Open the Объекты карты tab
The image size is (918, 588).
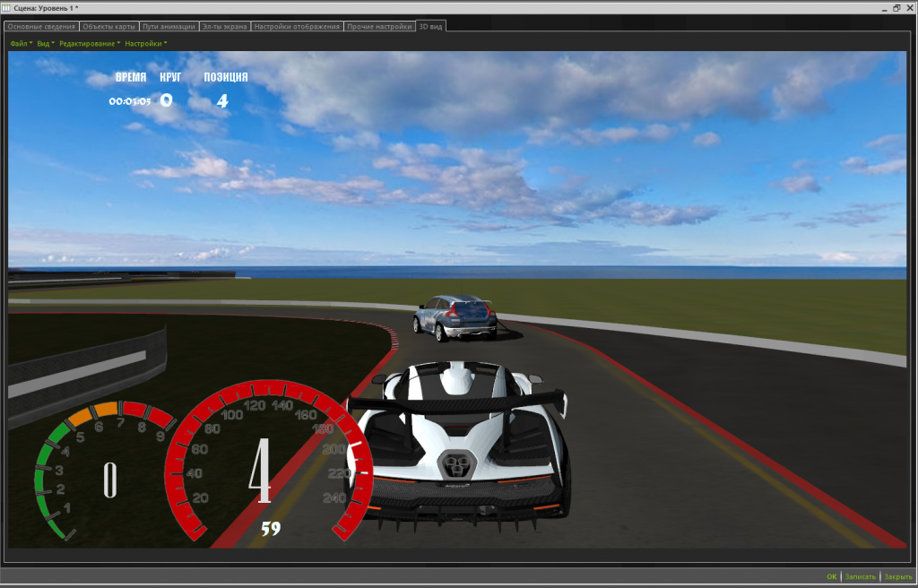(109, 26)
